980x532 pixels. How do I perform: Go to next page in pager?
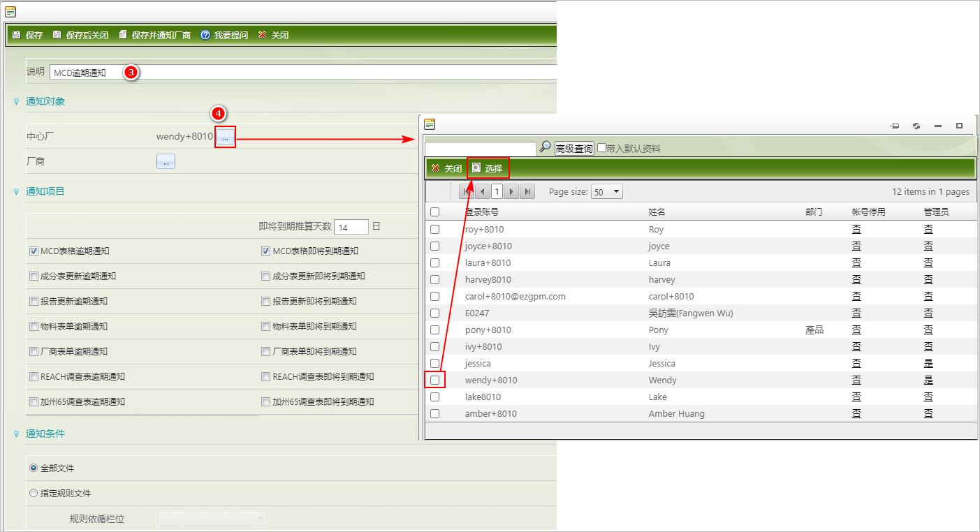coord(512,191)
